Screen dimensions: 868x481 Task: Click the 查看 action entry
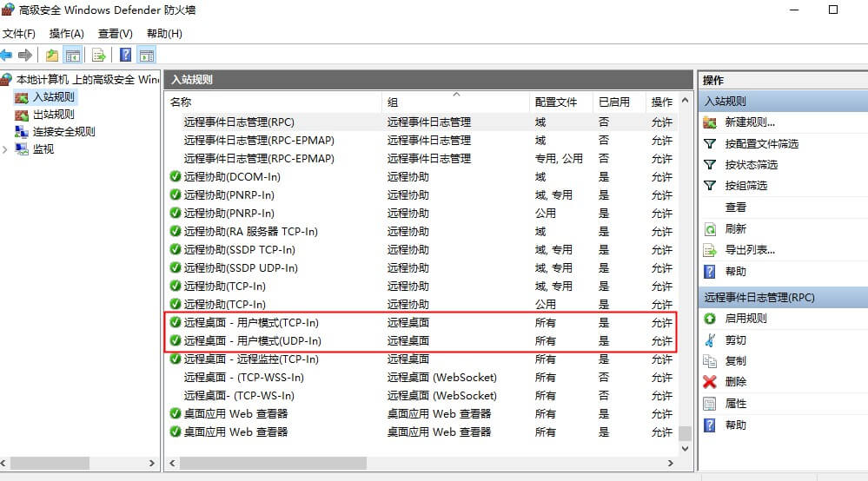pos(736,208)
